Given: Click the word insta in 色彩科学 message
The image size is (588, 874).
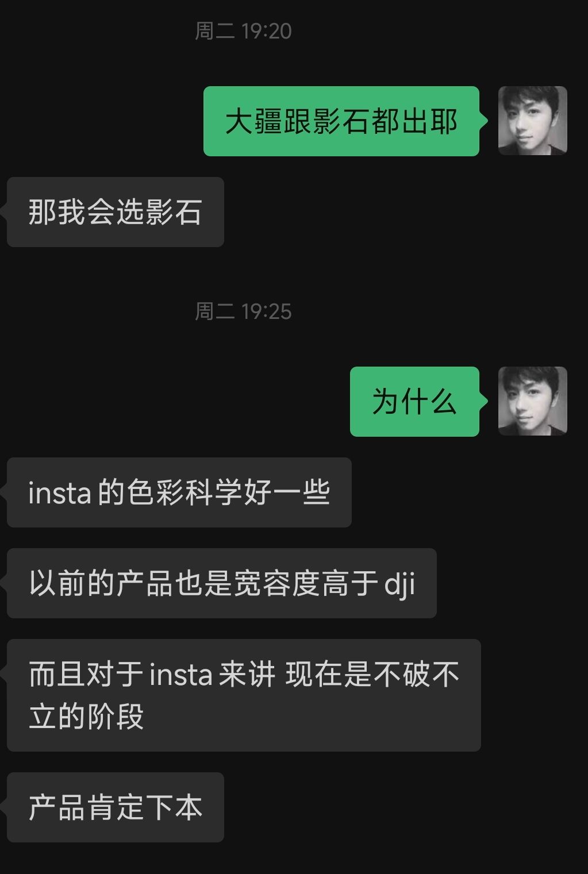Looking at the screenshot, I should (60, 494).
